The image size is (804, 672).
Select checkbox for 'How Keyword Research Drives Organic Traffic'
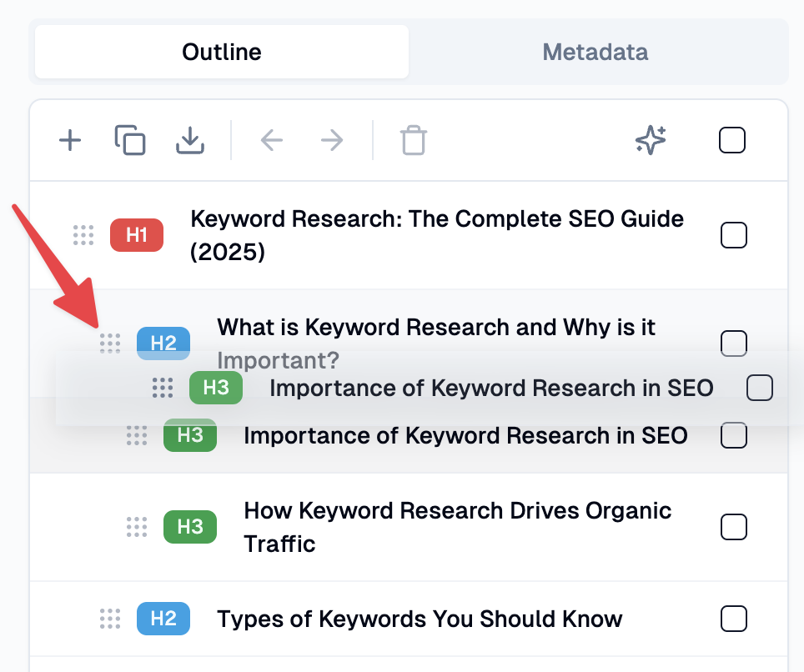tap(733, 527)
